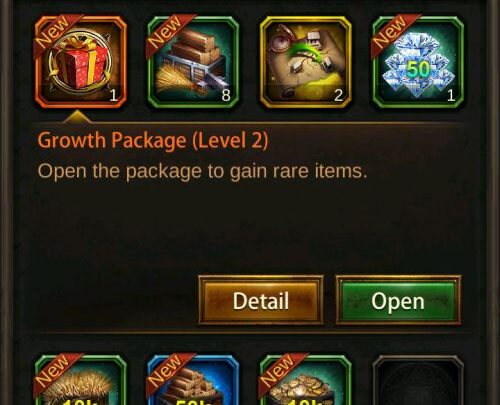
Task: Click the Growth Package (Level 2) title
Action: [153, 140]
